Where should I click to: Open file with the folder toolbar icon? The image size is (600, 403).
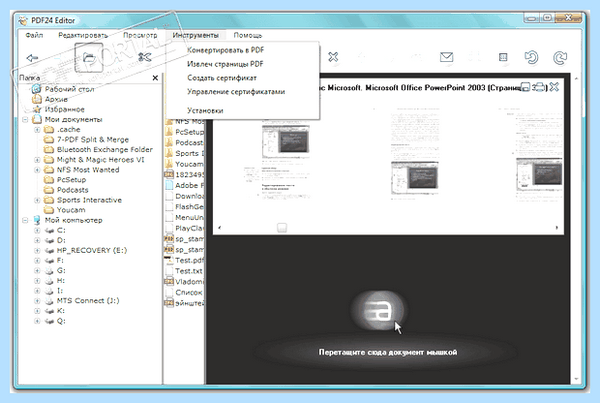pyautogui.click(x=89, y=58)
